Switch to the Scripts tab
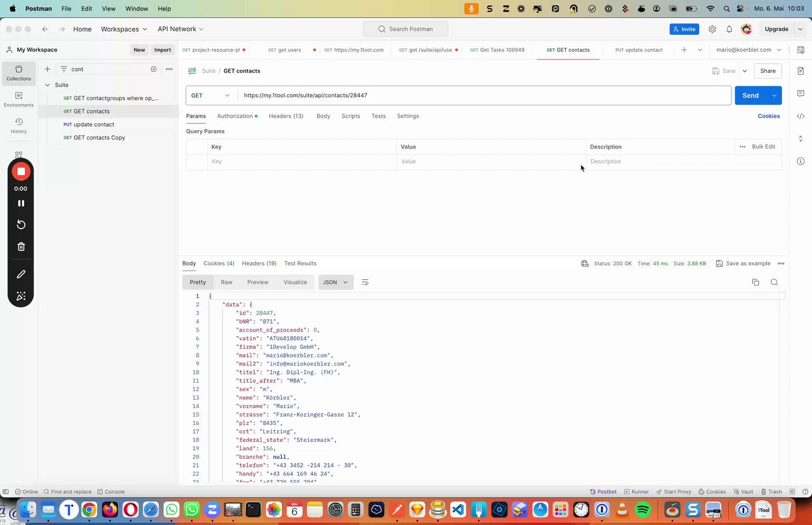This screenshot has height=525, width=812. 351,116
